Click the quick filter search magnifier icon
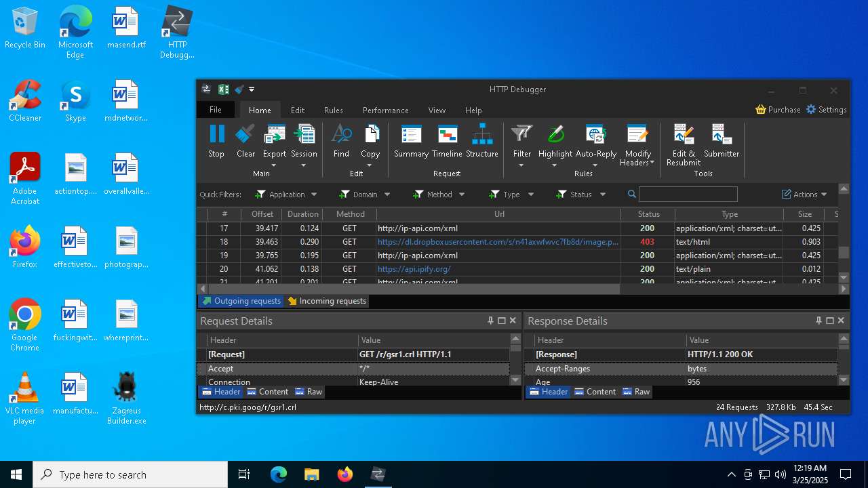Viewport: 868px width, 488px height. pyautogui.click(x=632, y=195)
